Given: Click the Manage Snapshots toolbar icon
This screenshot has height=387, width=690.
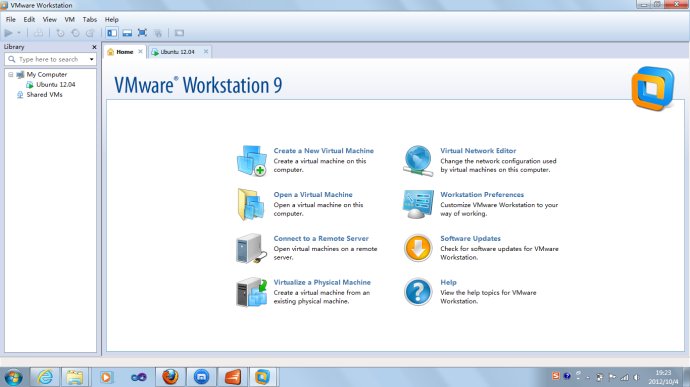Looking at the screenshot, I should [x=90, y=33].
